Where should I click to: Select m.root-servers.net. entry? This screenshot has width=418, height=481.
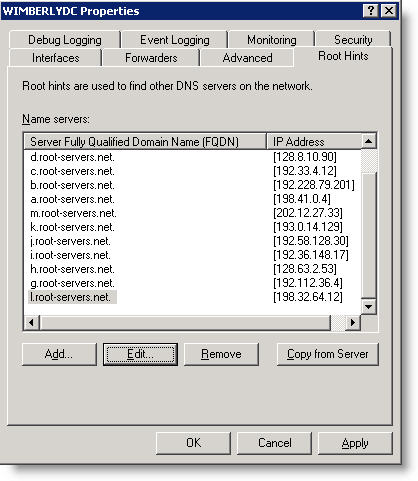tap(73, 213)
